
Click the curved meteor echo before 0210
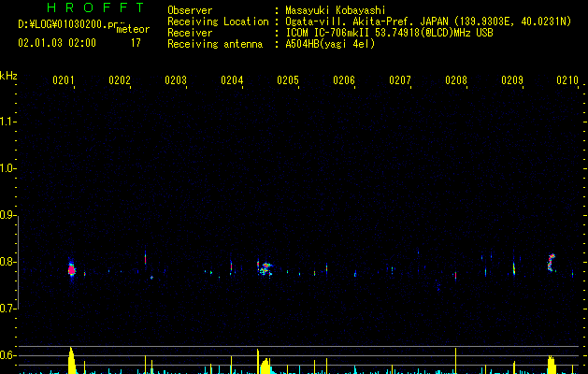point(551,263)
